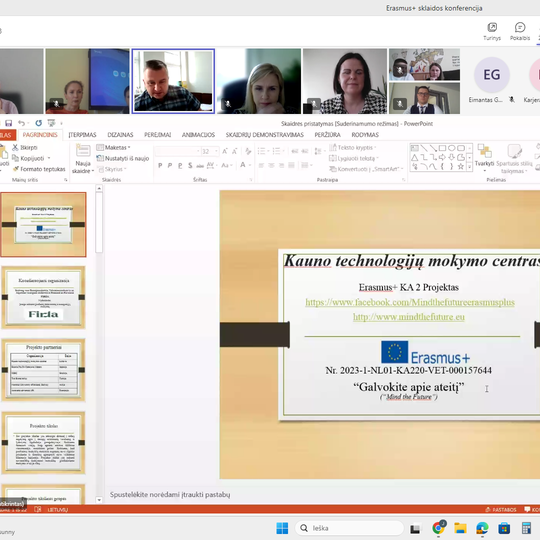Select the Koordinuojanti organizacija slide thumbnail
The height and width of the screenshot is (540, 540).
click(43, 298)
